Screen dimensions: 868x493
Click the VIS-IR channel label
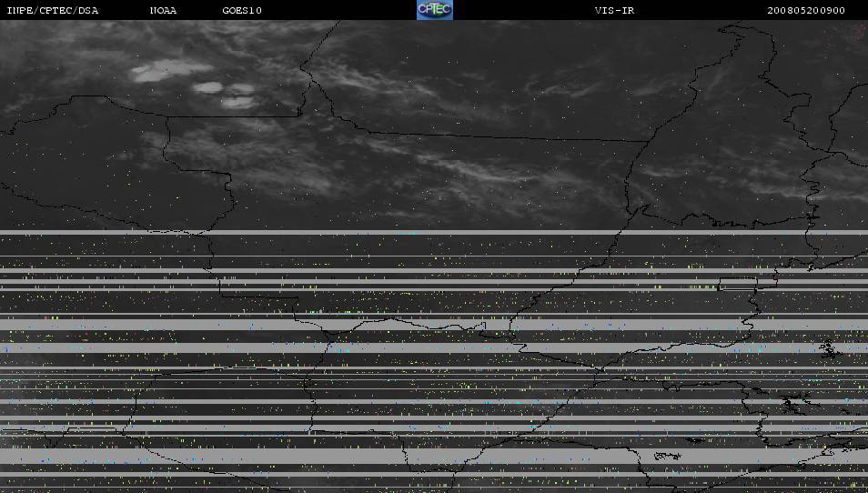tap(614, 11)
